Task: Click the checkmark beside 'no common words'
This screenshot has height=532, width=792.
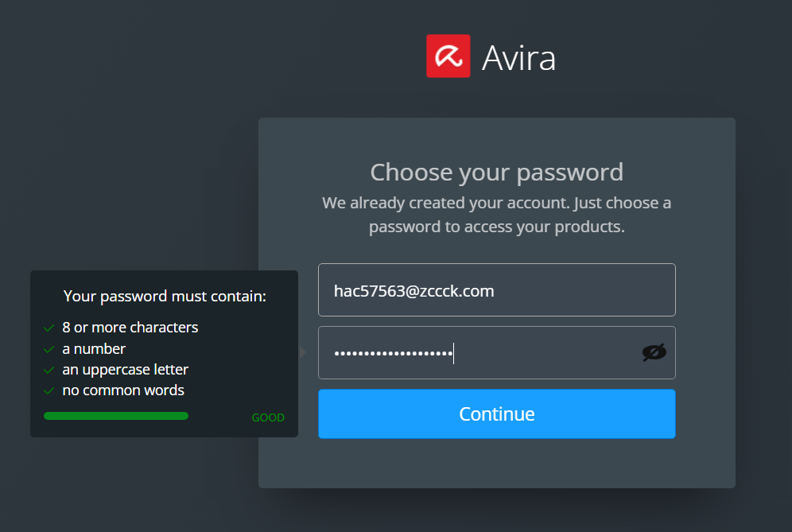Action: click(x=49, y=390)
